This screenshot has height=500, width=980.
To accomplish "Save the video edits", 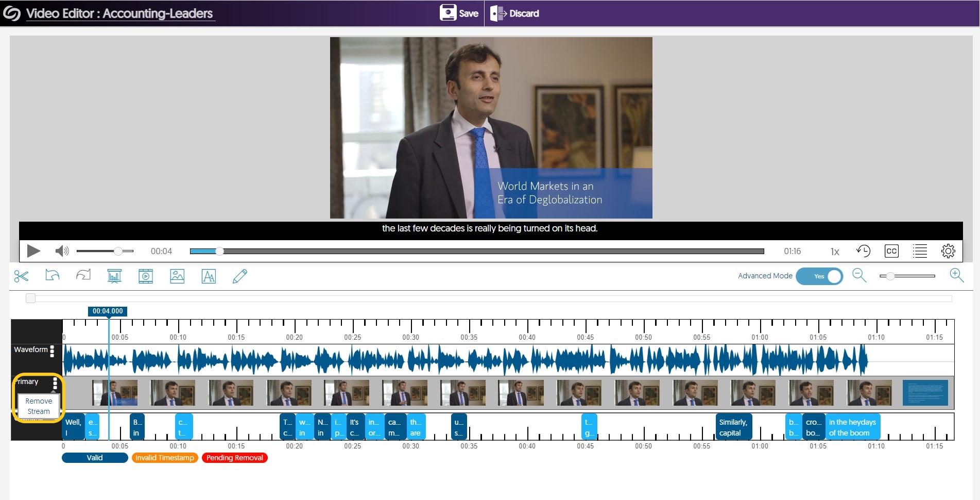I will pyautogui.click(x=459, y=13).
